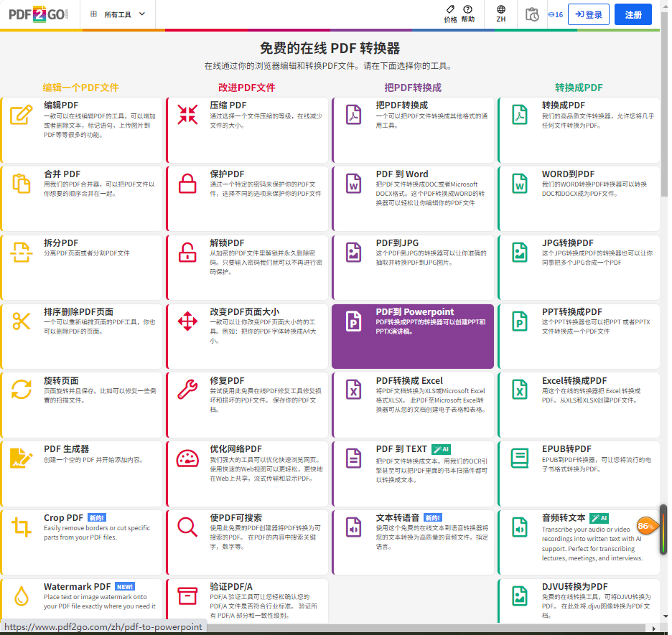The width and height of the screenshot is (672, 635).
Task: Select the Watermark PDF droplet icon
Action: pyautogui.click(x=22, y=596)
